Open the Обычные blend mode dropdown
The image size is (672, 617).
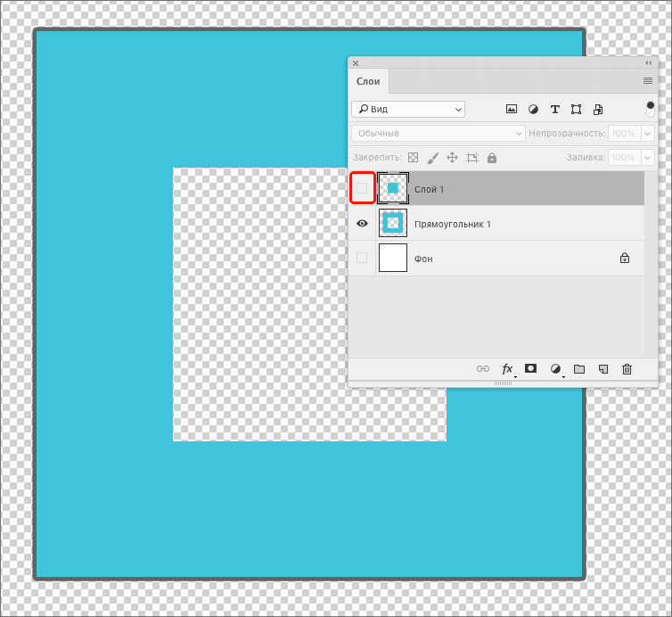coord(438,134)
